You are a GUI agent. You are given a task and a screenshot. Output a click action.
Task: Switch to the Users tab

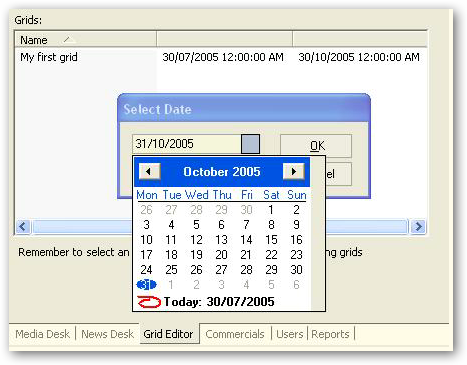point(290,334)
